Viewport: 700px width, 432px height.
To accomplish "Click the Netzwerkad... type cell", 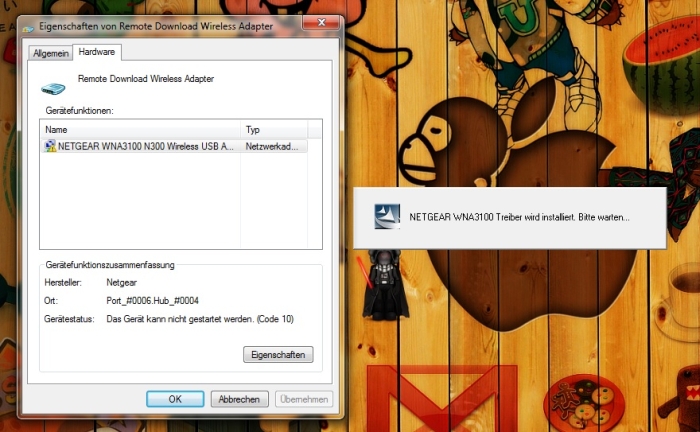I will (x=272, y=146).
